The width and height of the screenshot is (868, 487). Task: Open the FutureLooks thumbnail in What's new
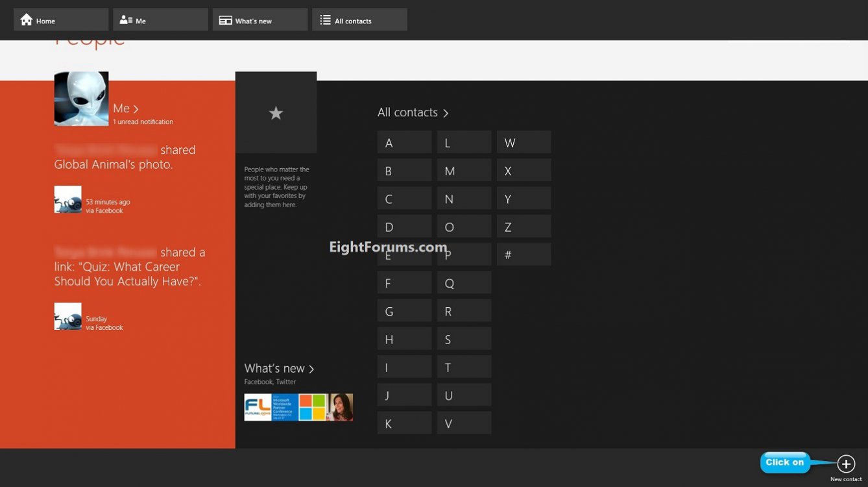(258, 407)
